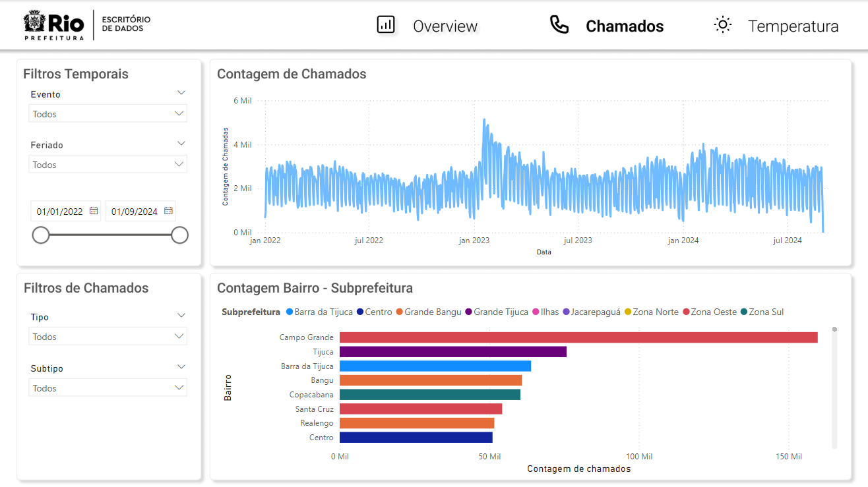Open the Temperatura page
868x487 pixels.
793,26
